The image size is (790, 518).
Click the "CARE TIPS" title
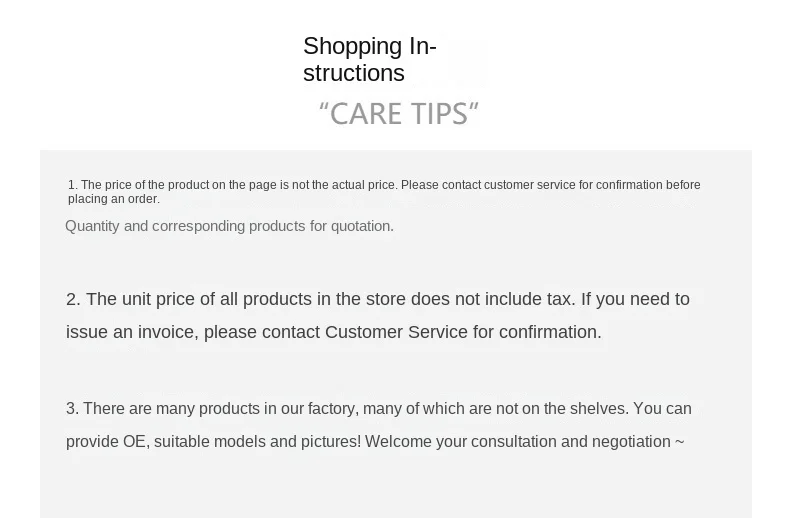click(x=399, y=114)
